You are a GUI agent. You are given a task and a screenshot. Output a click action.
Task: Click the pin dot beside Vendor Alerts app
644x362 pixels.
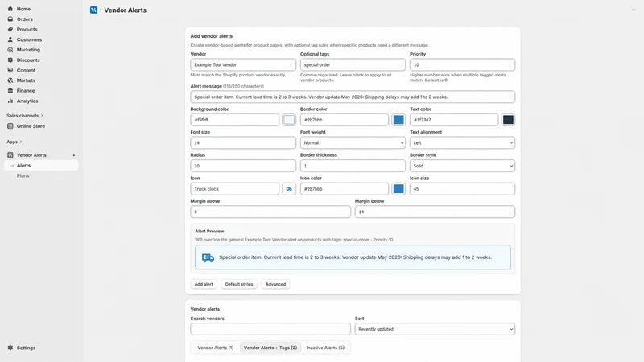pos(74,155)
